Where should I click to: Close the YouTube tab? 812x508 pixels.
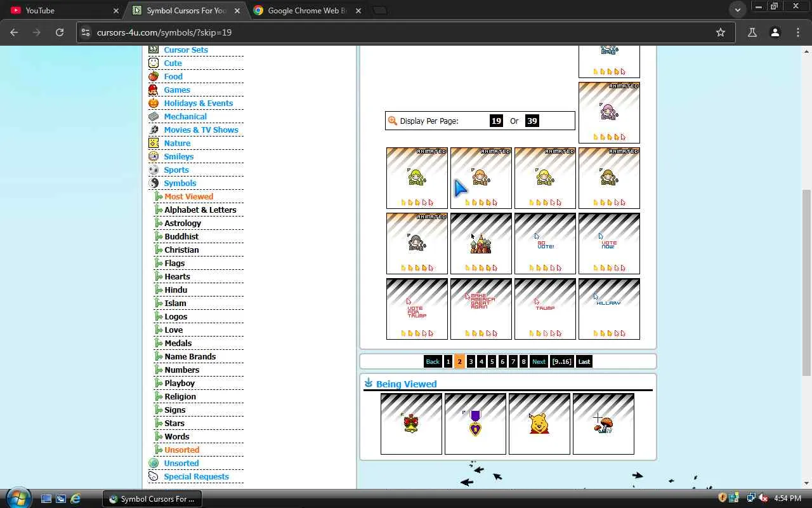116,11
